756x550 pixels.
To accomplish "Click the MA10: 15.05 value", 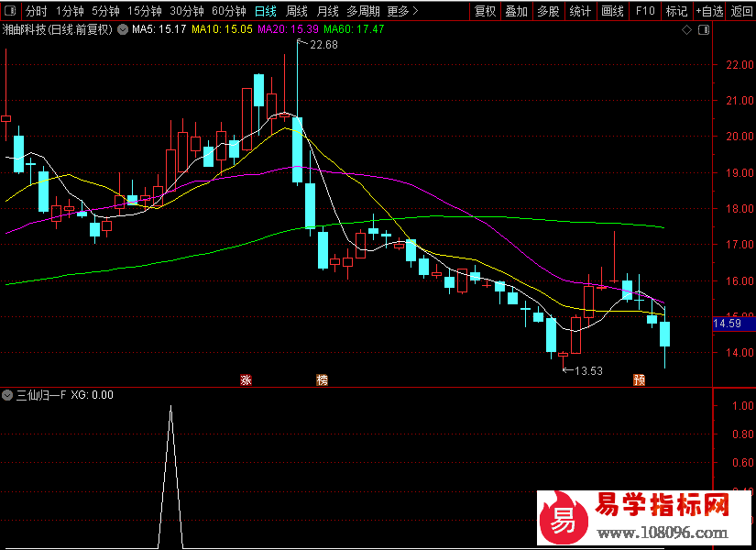I will tap(223, 29).
